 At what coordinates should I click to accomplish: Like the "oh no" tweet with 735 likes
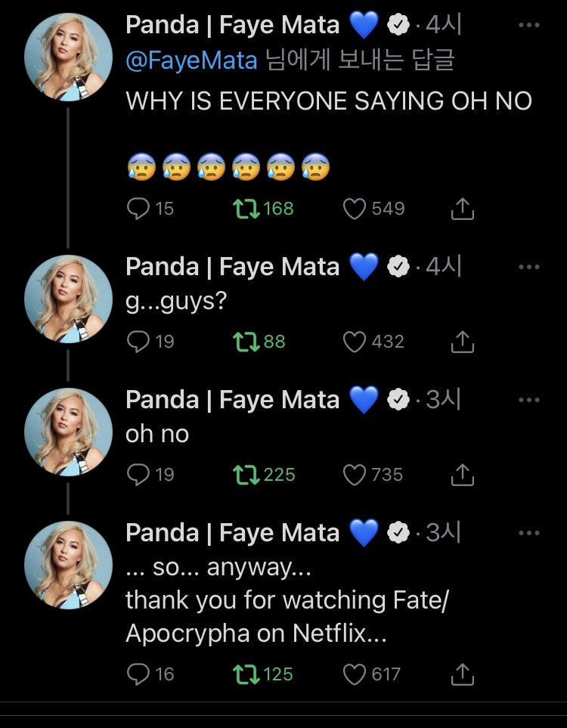tap(355, 475)
